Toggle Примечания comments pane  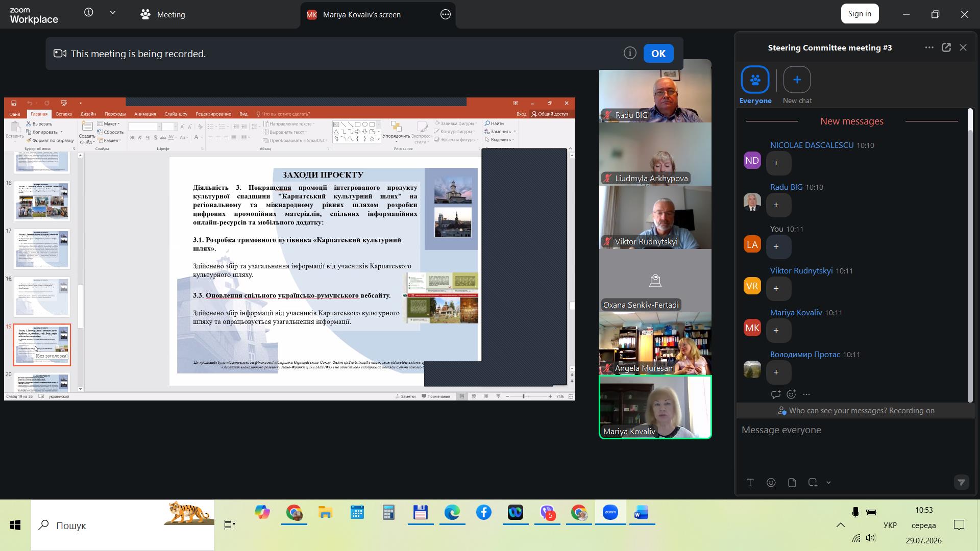[x=436, y=396]
